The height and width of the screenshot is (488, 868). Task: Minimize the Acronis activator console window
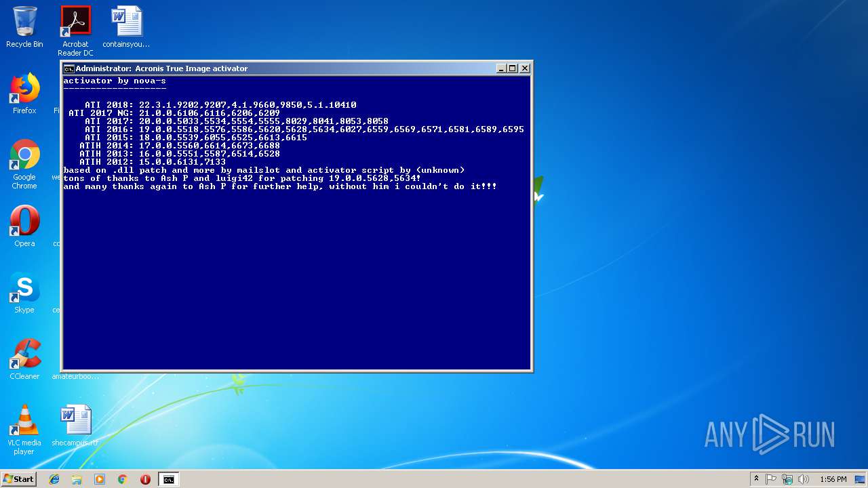coord(501,68)
